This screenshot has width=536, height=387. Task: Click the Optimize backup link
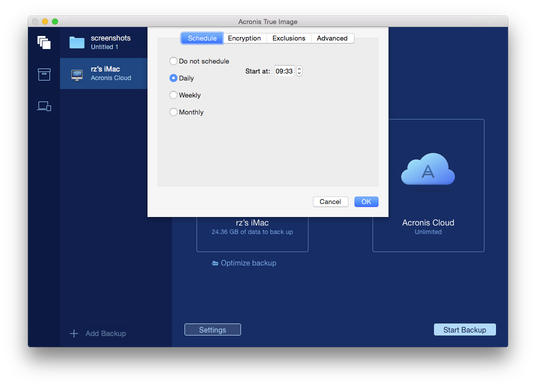click(x=249, y=263)
